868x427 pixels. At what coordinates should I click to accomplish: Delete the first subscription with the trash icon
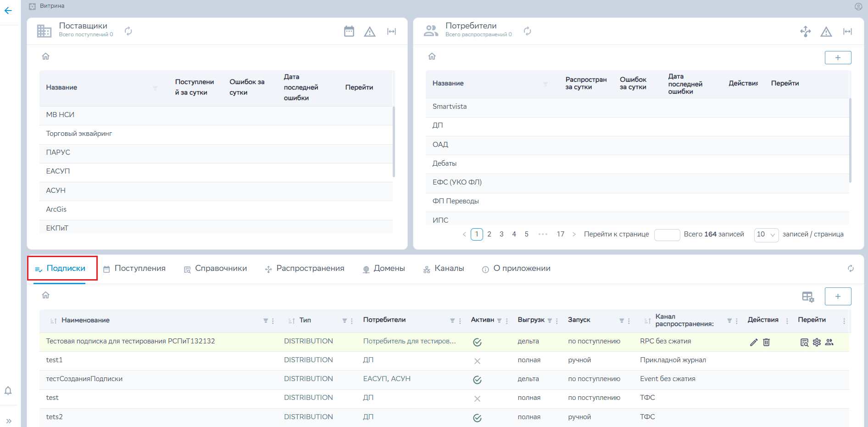click(766, 342)
